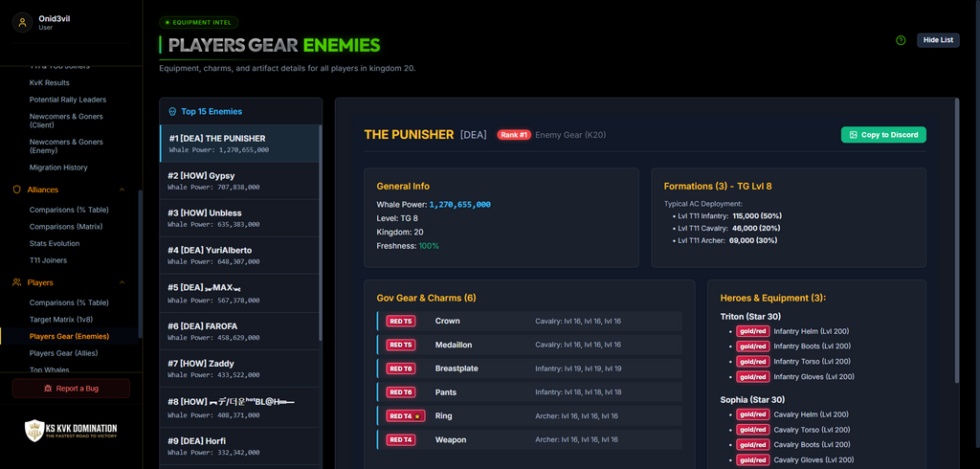Click the image icon on Copy to Discord
Viewport: 980px width, 469px height.
point(853,134)
